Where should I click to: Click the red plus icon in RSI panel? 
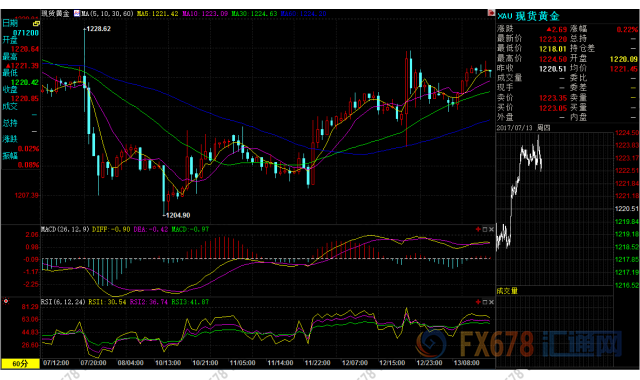tap(478, 302)
